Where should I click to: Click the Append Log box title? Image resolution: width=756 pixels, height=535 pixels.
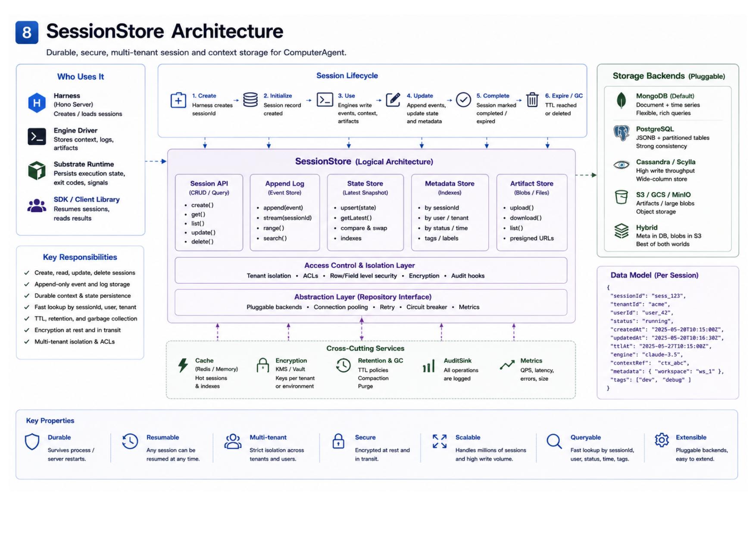point(284,184)
